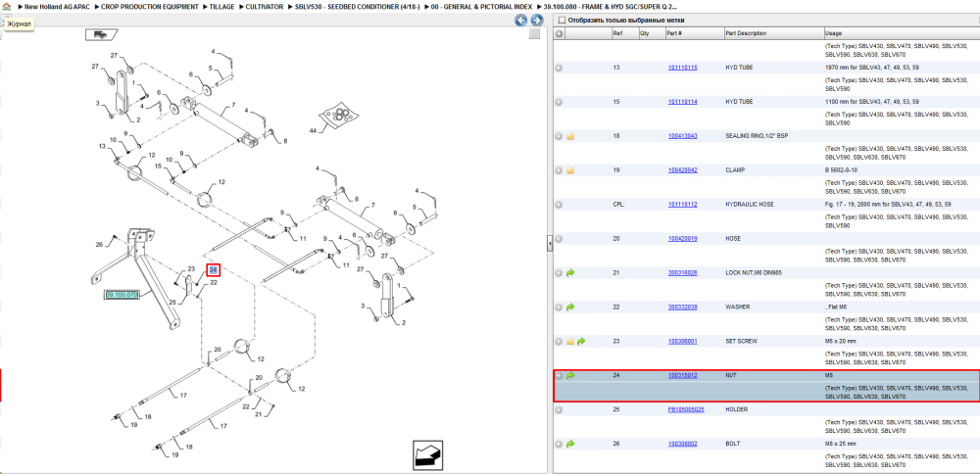Screen dimensions: 980x474
Task: Enable 'Отобразить только выбранные метки' checkbox
Action: click(x=562, y=20)
